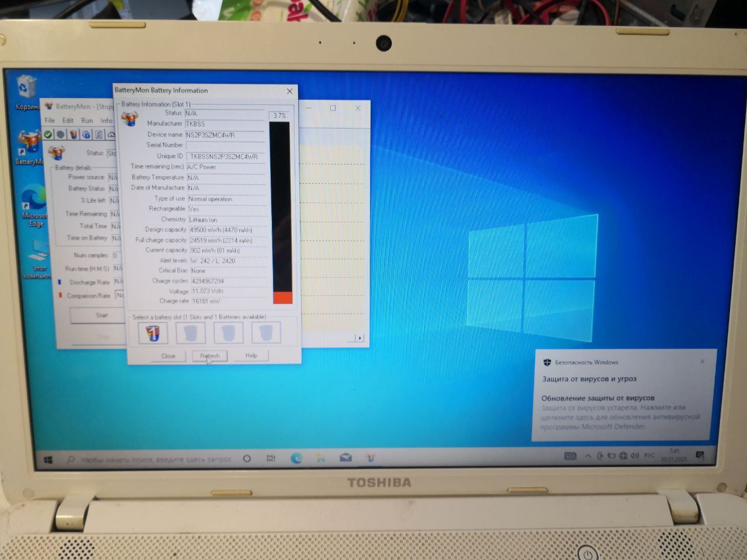Click the Cortana circle on the taskbar
The image size is (747, 560).
pos(247,459)
